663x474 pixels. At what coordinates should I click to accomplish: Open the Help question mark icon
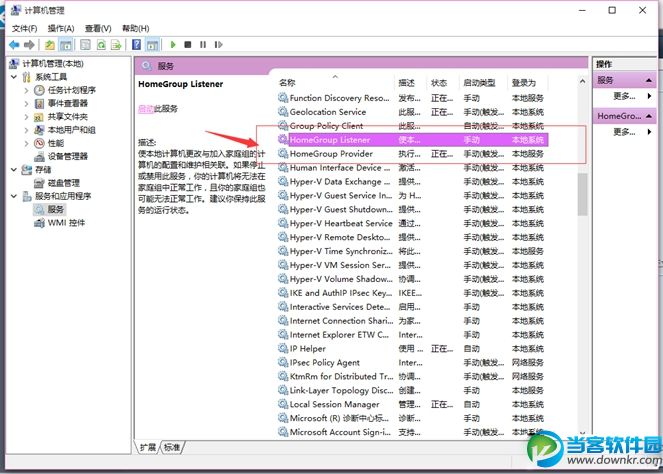point(137,44)
